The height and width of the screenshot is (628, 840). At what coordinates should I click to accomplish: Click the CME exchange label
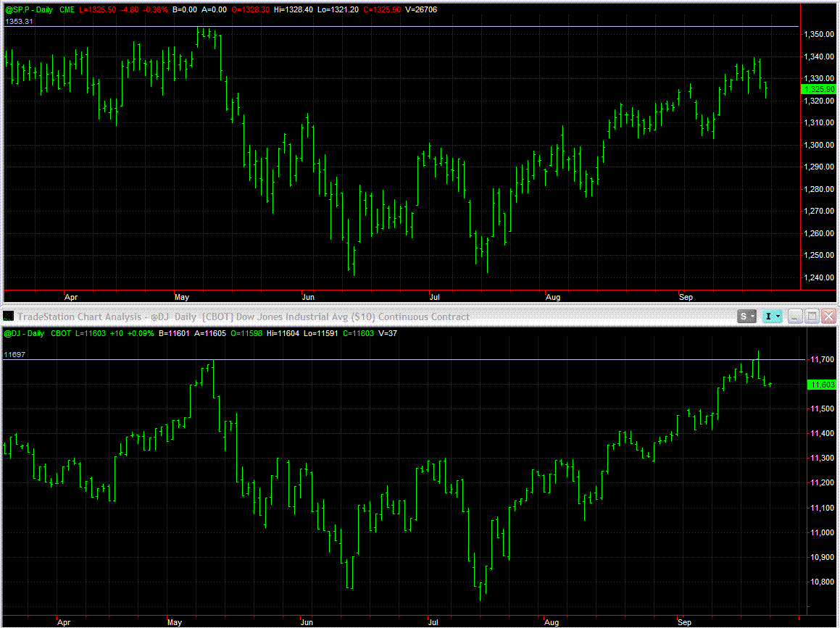[67, 9]
